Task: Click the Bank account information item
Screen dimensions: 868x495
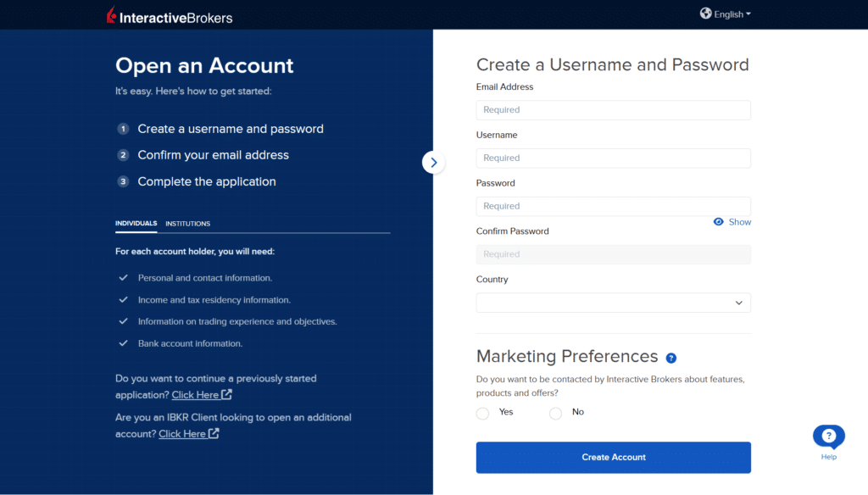Action: click(x=191, y=344)
